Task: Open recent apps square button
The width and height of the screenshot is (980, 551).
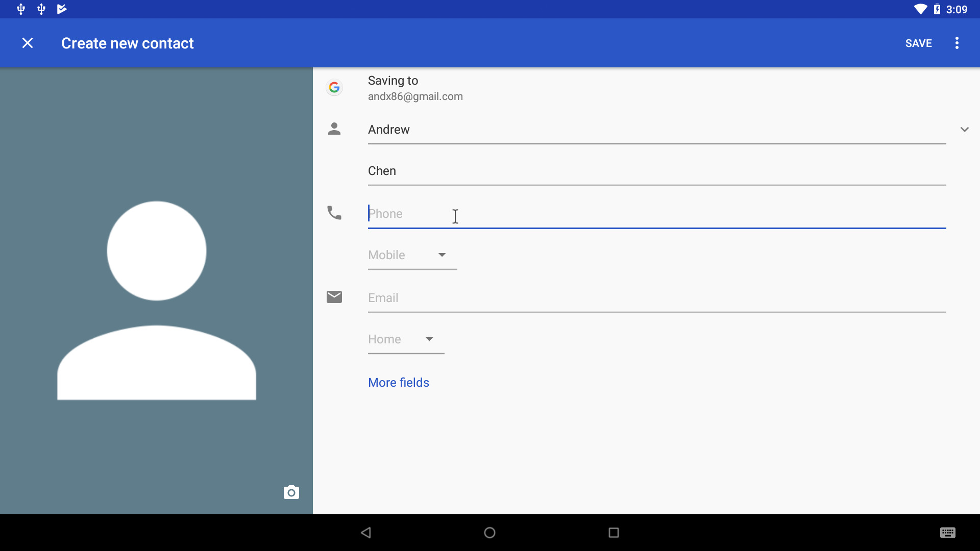Action: (x=614, y=533)
